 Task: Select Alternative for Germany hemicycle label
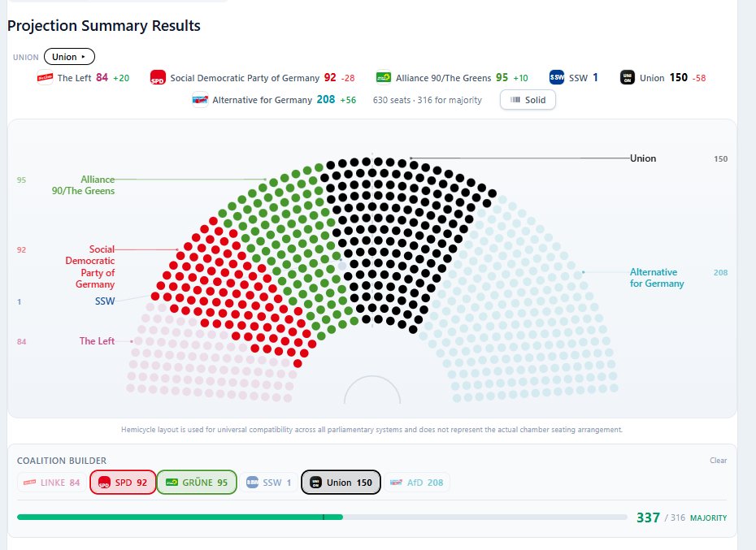click(x=657, y=278)
